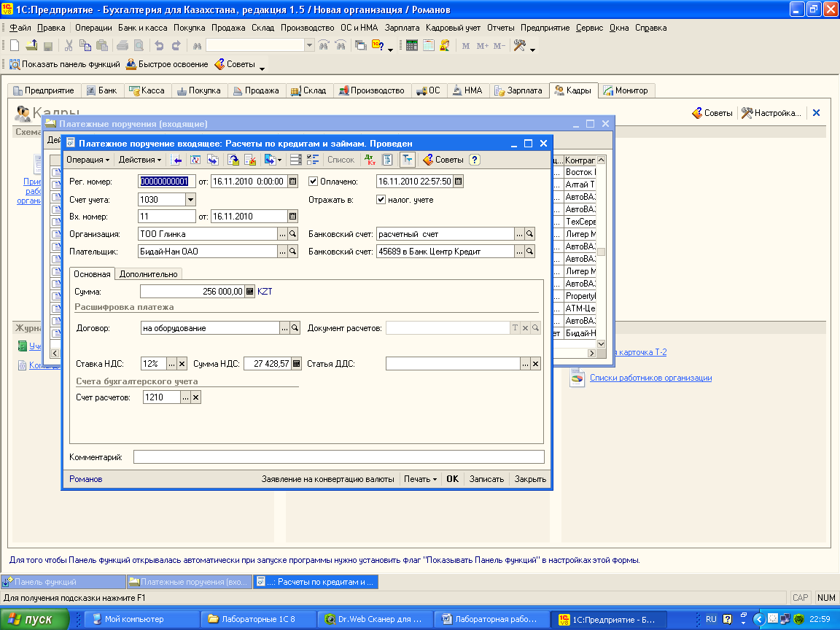840x630 pixels.
Task: Open Счет расчетов selection ellipsis
Action: (x=185, y=397)
